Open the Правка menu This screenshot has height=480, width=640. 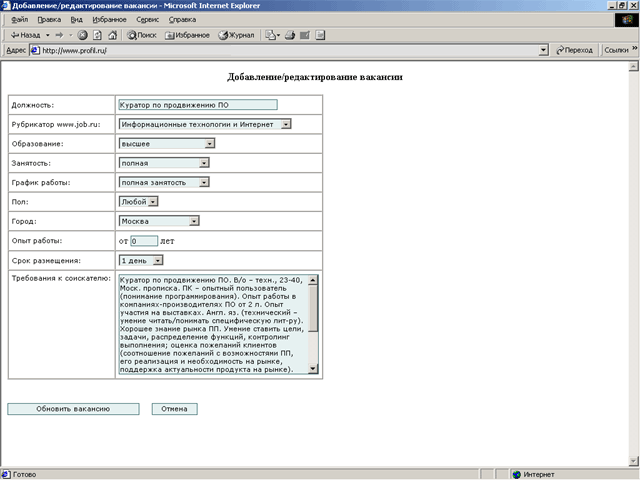[49, 20]
